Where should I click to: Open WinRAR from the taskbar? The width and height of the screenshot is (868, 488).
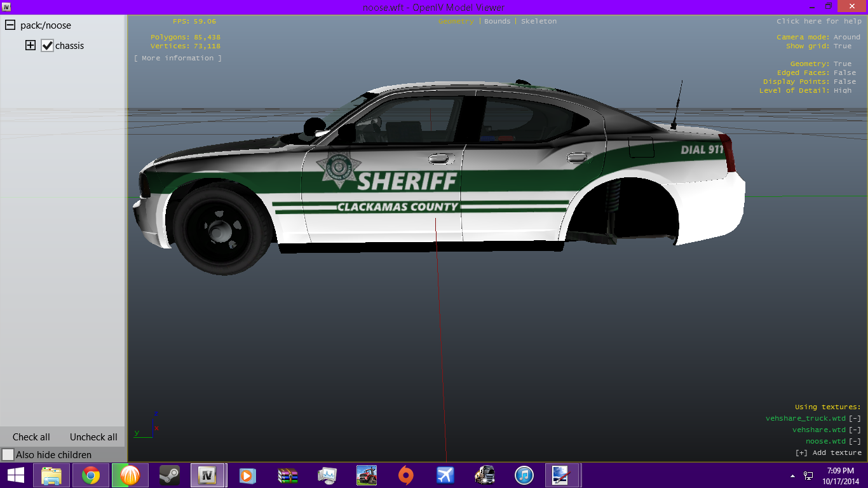coord(288,475)
